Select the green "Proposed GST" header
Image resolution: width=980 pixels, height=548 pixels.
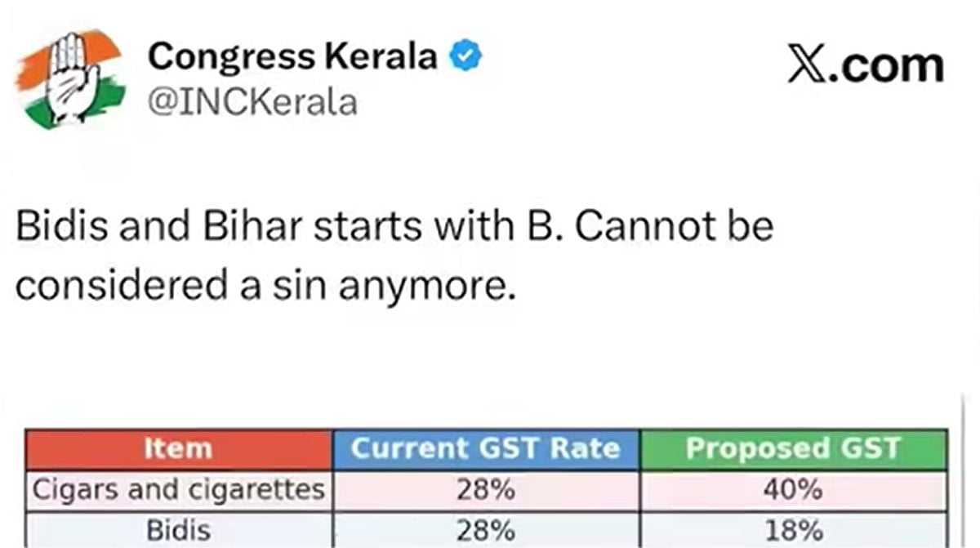(793, 449)
